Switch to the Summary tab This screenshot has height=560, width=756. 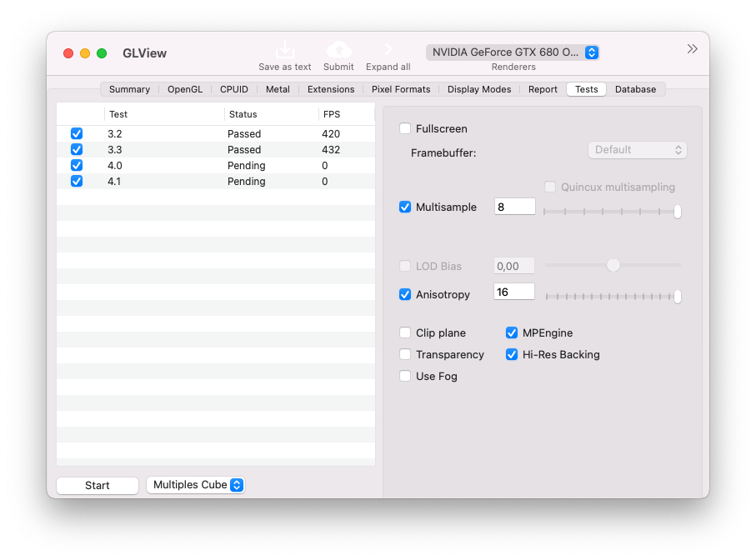pos(129,89)
